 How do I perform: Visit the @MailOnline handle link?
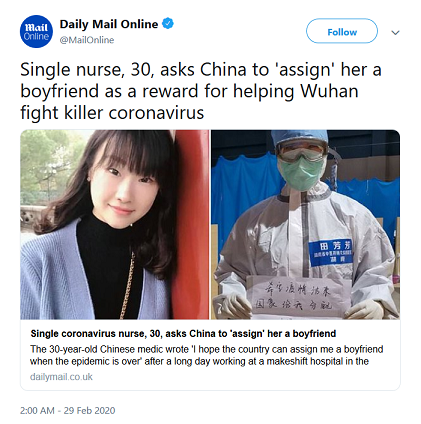(87, 40)
